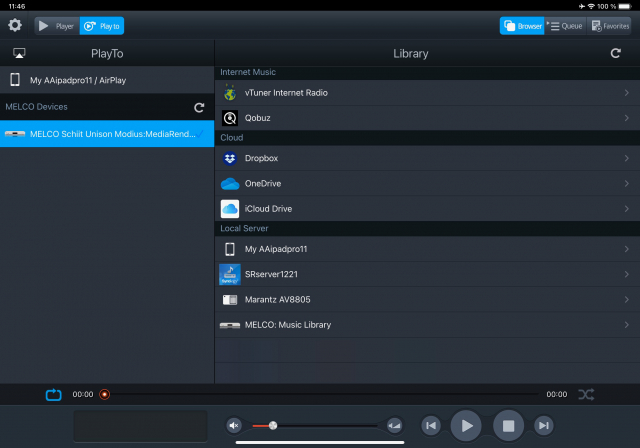Select the Browser tab

[522, 26]
